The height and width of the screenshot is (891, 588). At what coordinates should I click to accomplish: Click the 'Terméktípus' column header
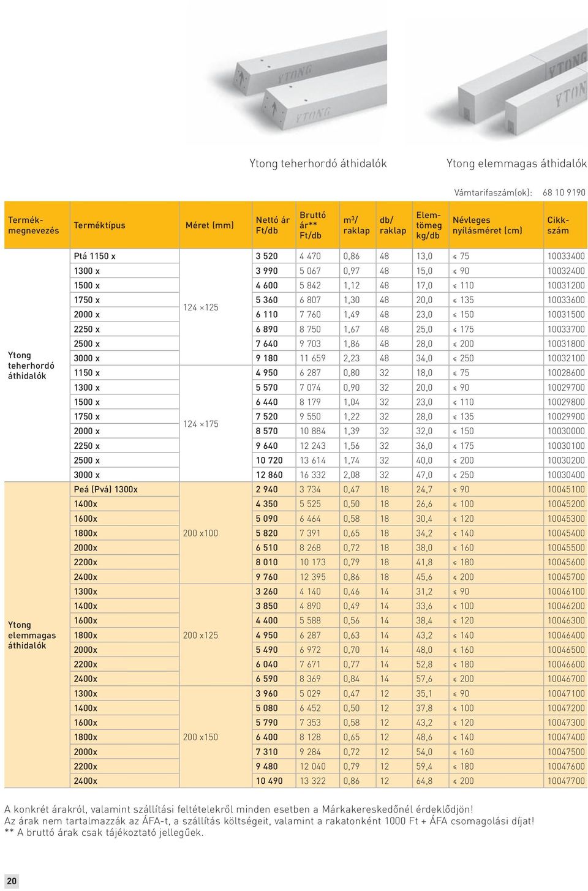pos(99,225)
